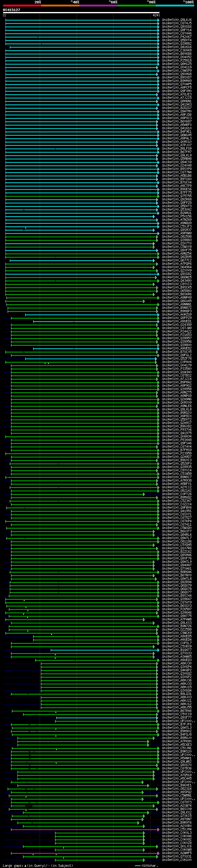Open the UniRef100_B1Q4T7 entry
197x868 pixels.
[177, 650]
